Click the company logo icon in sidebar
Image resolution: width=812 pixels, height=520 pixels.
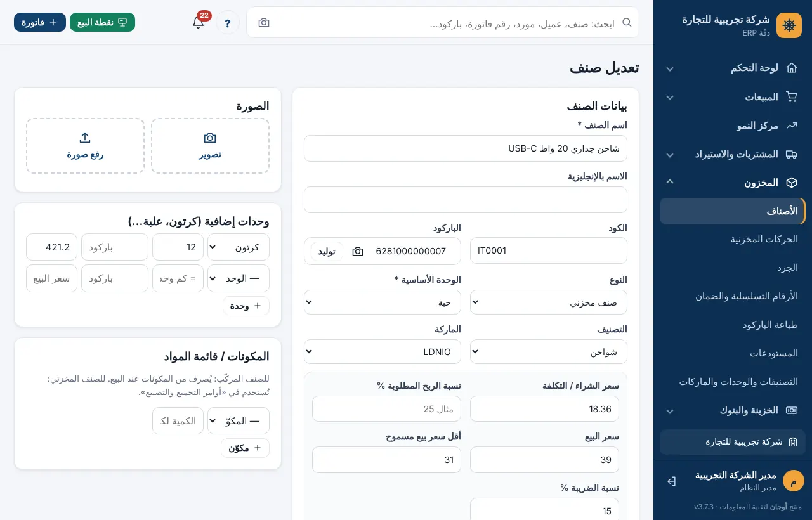pos(789,25)
